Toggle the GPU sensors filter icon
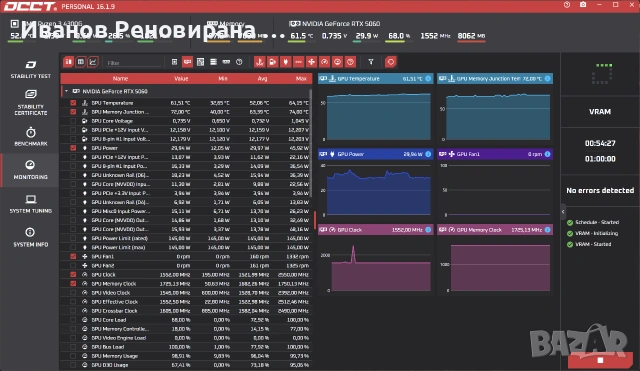This screenshot has height=371, width=640. click(187, 62)
